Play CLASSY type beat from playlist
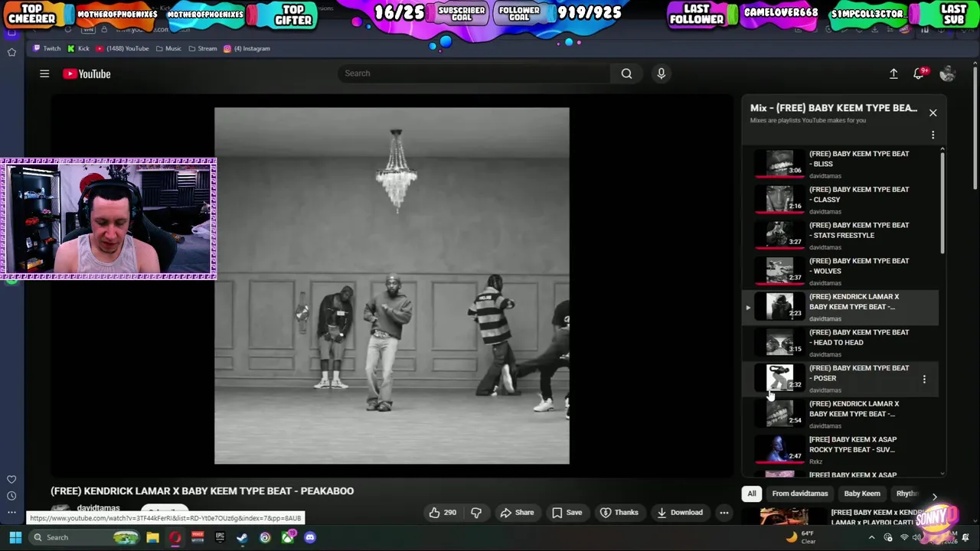 click(842, 200)
